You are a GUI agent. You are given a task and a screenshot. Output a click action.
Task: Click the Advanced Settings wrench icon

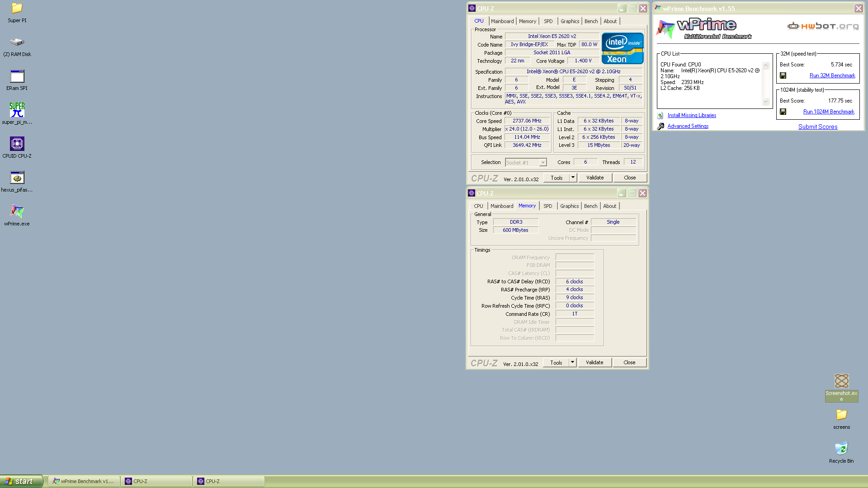tap(660, 126)
